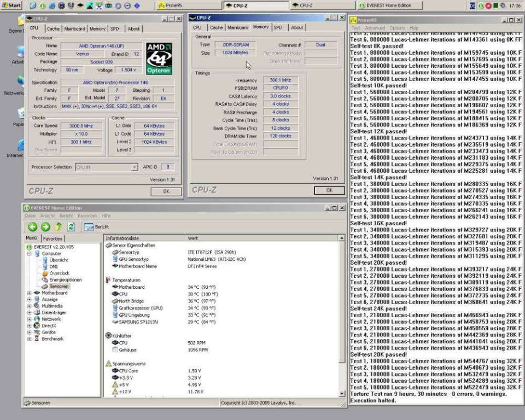Open the CPU tab in the CPU-Z Memory window

coord(197,27)
